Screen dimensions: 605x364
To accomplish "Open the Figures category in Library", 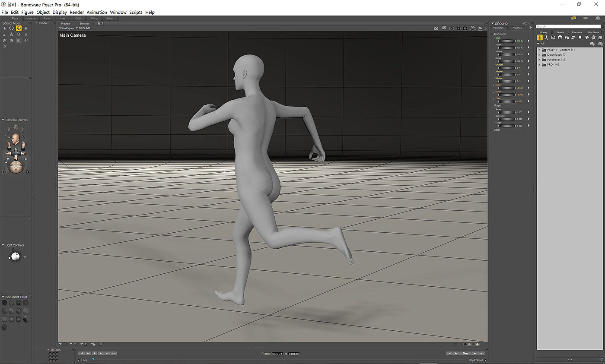I will click(x=540, y=38).
